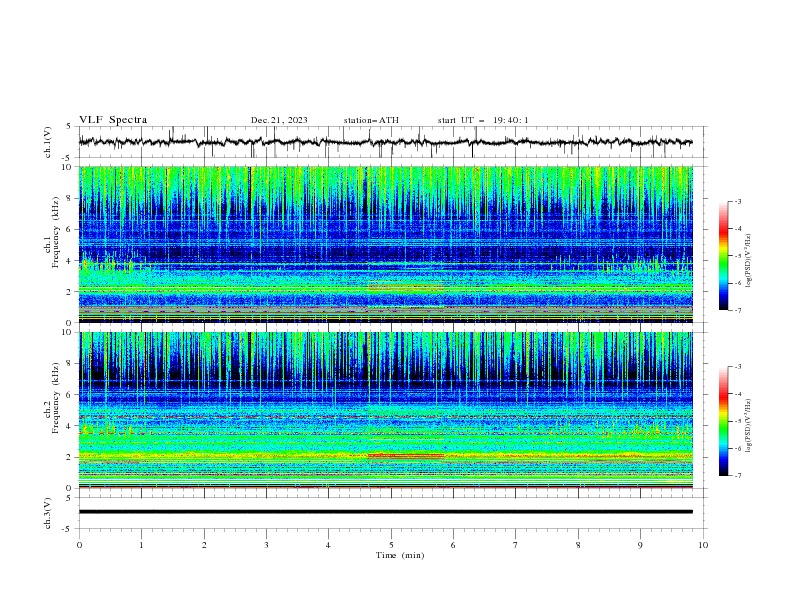Image resolution: width=792 pixels, height=612 pixels.
Task: Click the "8" kHz tick on ch.1 axis
Action: pos(70,198)
